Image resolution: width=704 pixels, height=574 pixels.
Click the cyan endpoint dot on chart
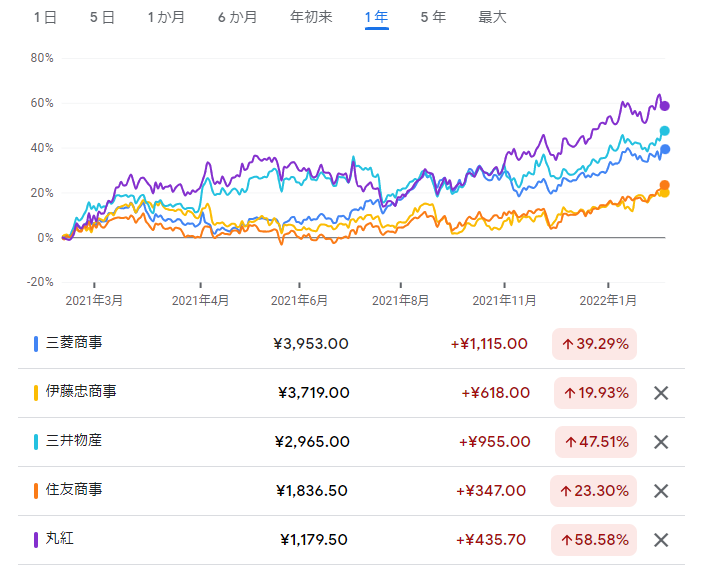pos(665,131)
